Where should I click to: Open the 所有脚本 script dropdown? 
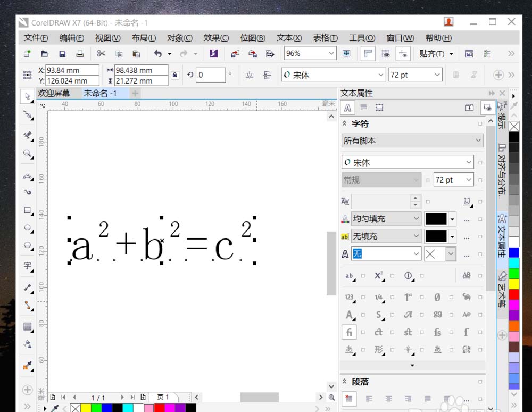click(412, 141)
